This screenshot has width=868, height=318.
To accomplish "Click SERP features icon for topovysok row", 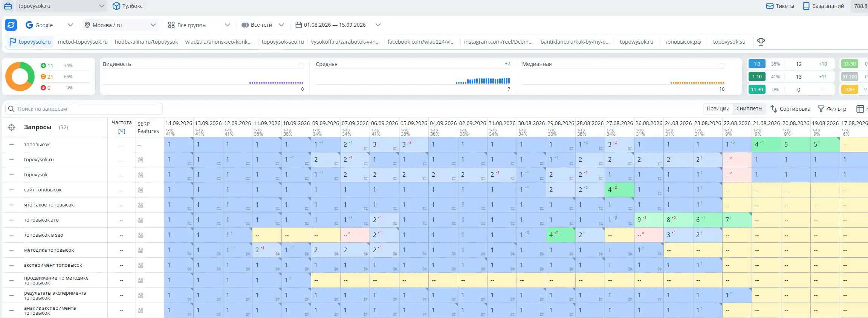I will coord(141,175).
